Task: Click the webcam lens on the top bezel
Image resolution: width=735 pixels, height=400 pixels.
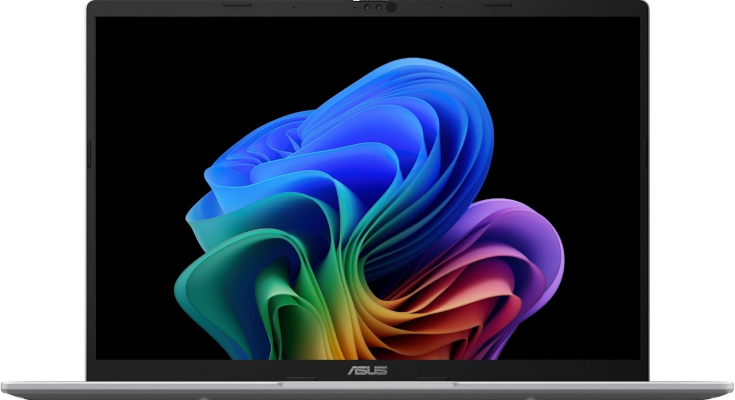Action: pos(391,8)
